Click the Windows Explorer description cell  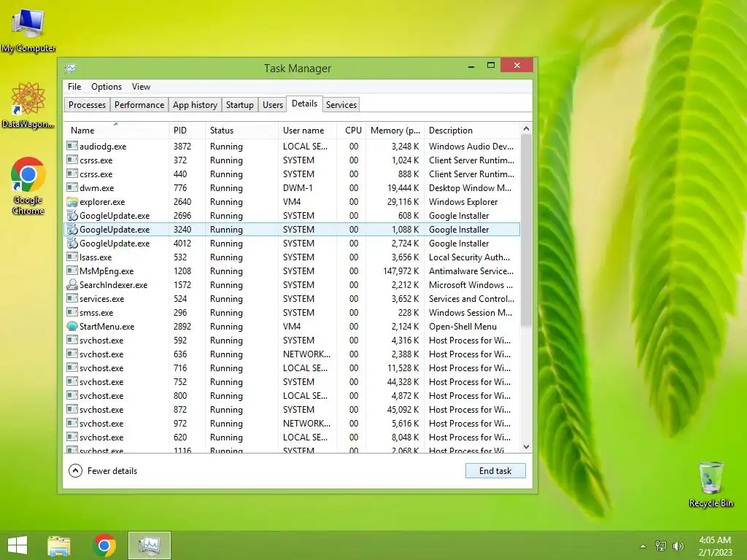point(463,202)
